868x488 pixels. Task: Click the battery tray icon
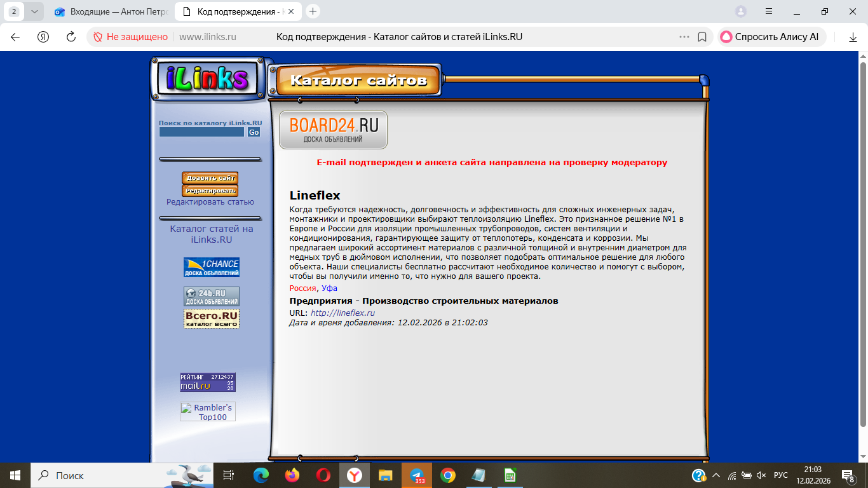pos(746,475)
